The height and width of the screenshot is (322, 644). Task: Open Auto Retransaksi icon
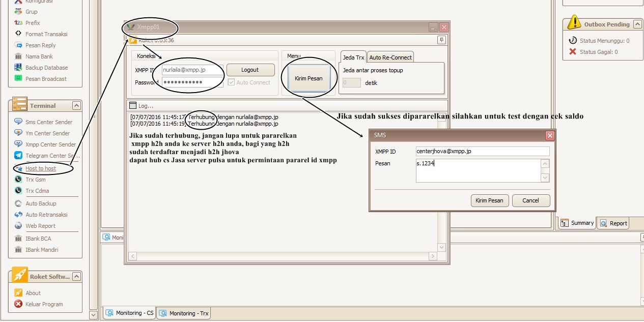tap(18, 215)
